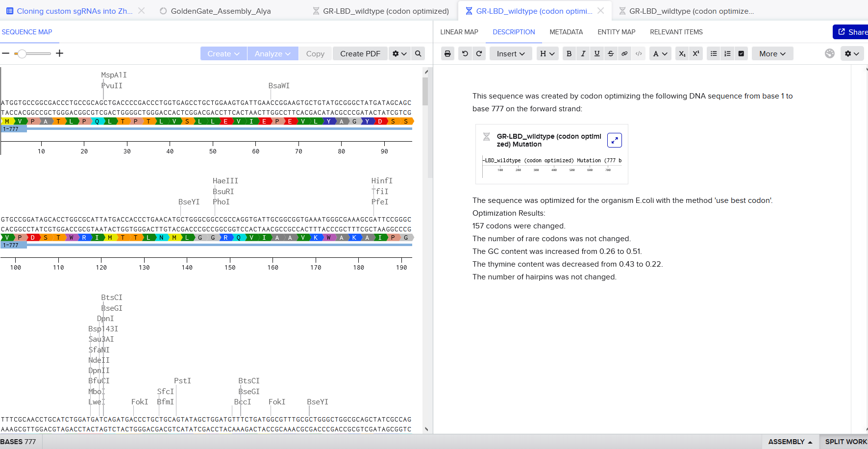
Task: Toggle italic formatting
Action: coord(583,54)
